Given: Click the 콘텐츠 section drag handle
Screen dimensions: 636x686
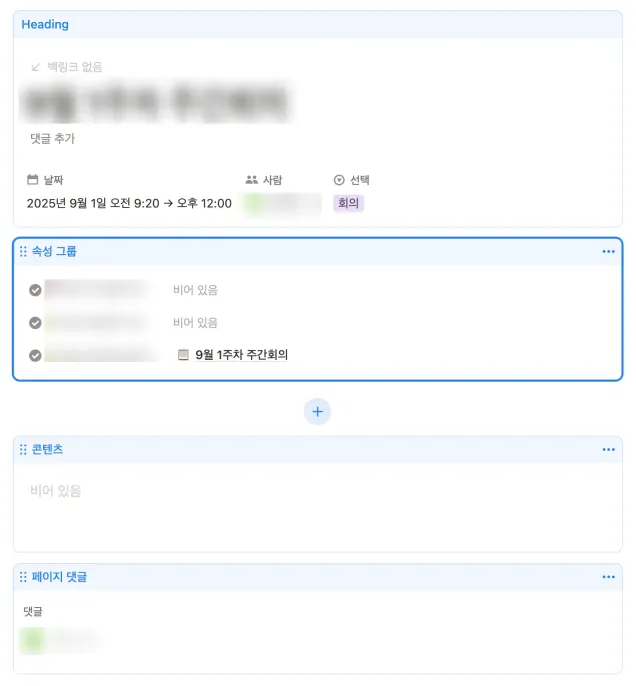Looking at the screenshot, I should pyautogui.click(x=23, y=449).
